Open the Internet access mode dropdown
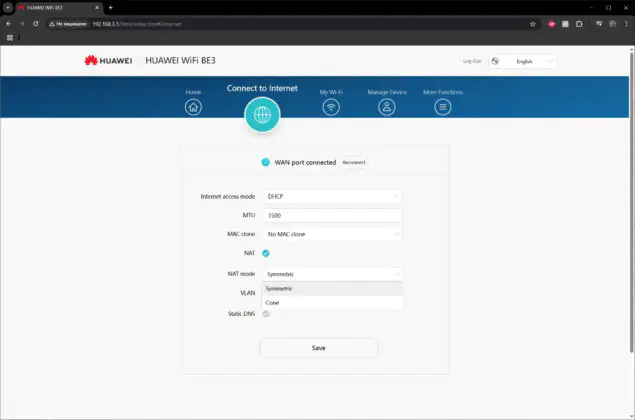635x420 pixels. (332, 196)
